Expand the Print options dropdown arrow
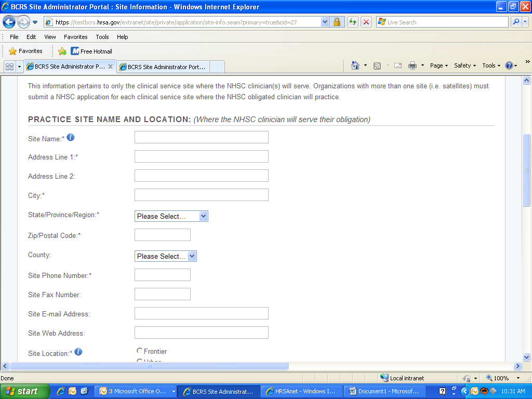This screenshot has height=399, width=532. point(422,65)
